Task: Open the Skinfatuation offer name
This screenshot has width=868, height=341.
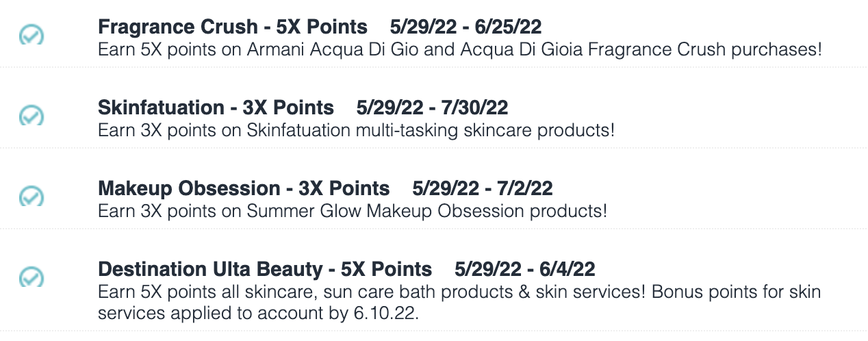Action: [x=162, y=108]
